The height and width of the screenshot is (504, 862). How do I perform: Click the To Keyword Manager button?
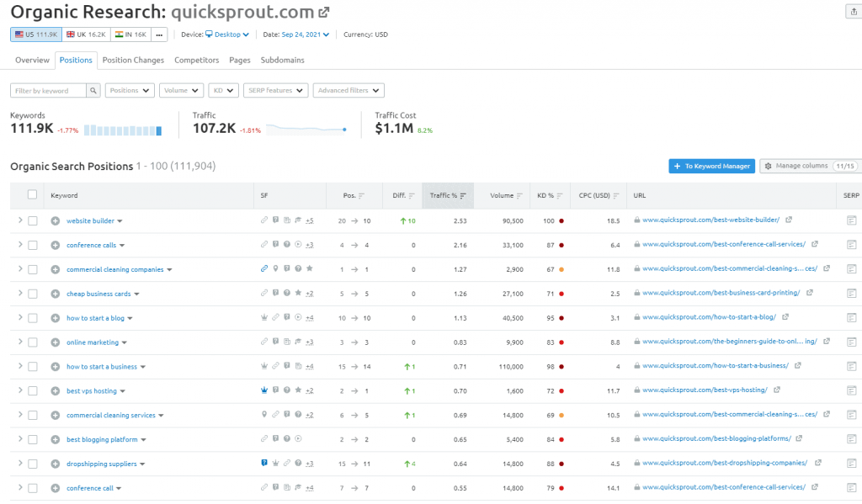(712, 166)
